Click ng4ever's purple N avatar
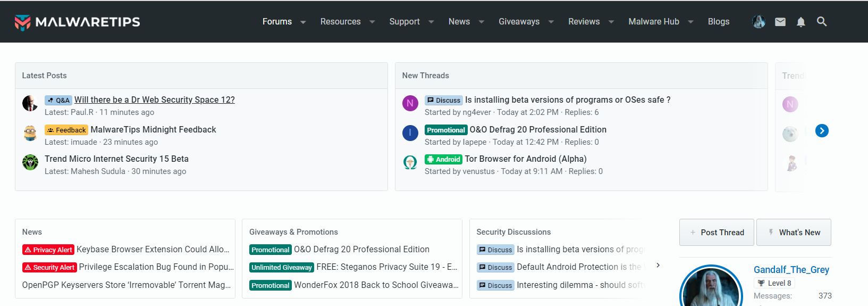The width and height of the screenshot is (868, 306). (410, 103)
